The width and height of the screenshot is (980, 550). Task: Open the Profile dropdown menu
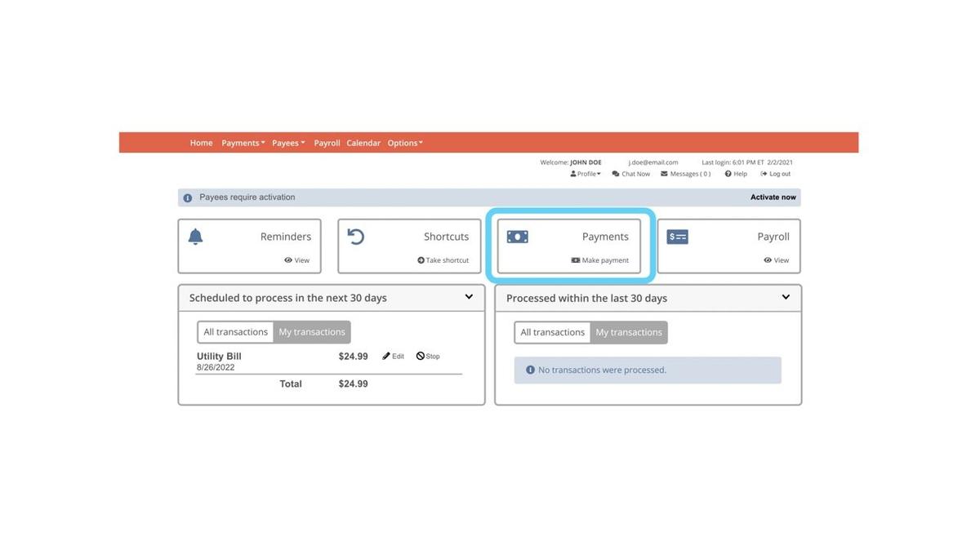[586, 174]
